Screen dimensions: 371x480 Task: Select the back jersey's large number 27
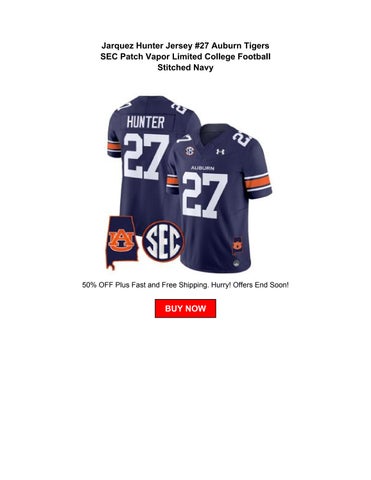click(x=147, y=156)
